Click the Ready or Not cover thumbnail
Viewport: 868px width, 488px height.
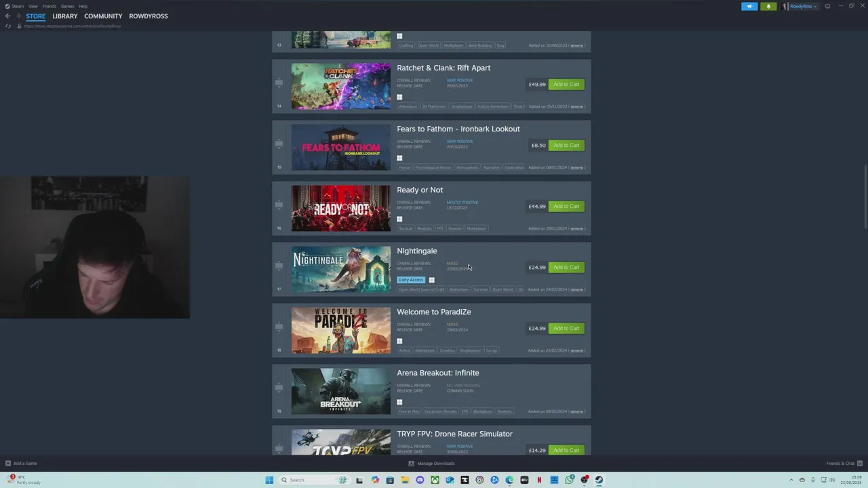[341, 208]
